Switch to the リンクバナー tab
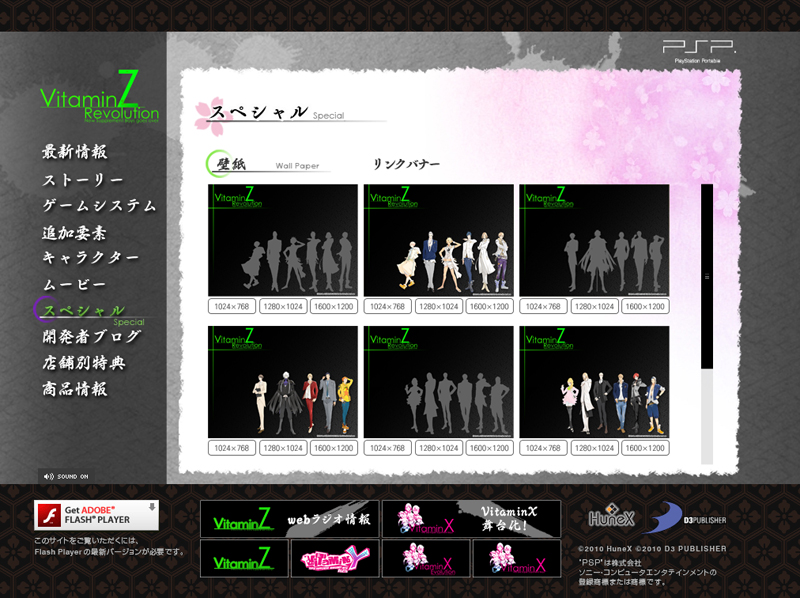Image resolution: width=800 pixels, height=598 pixels. point(406,164)
